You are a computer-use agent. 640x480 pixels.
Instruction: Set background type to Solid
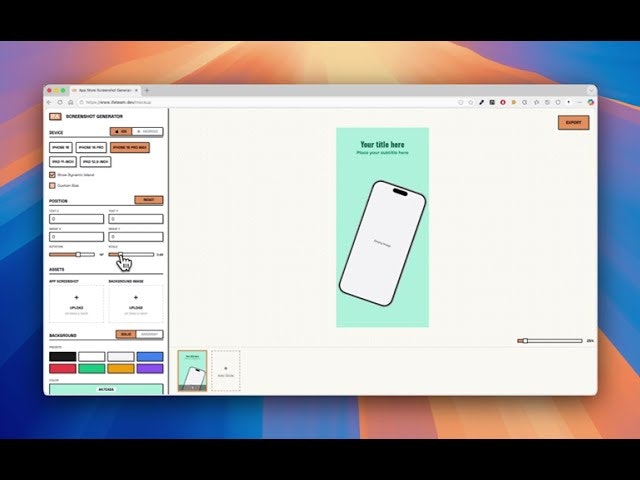(126, 334)
